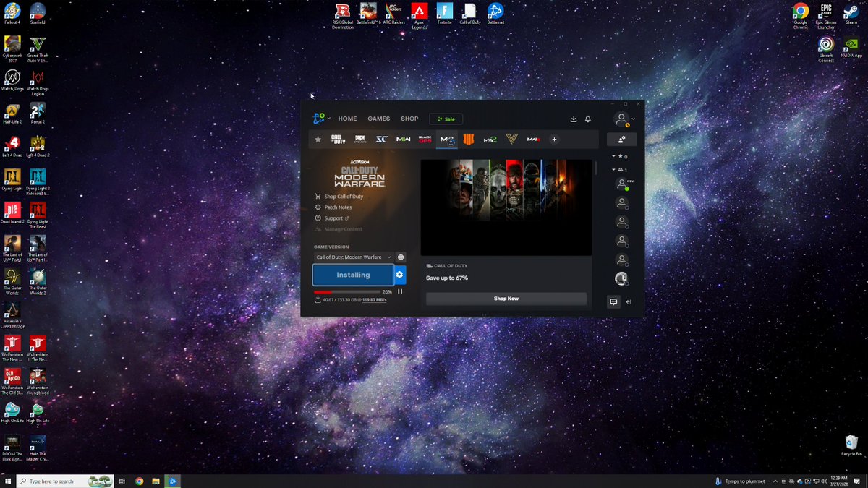Select the green MW game icon

click(x=403, y=139)
